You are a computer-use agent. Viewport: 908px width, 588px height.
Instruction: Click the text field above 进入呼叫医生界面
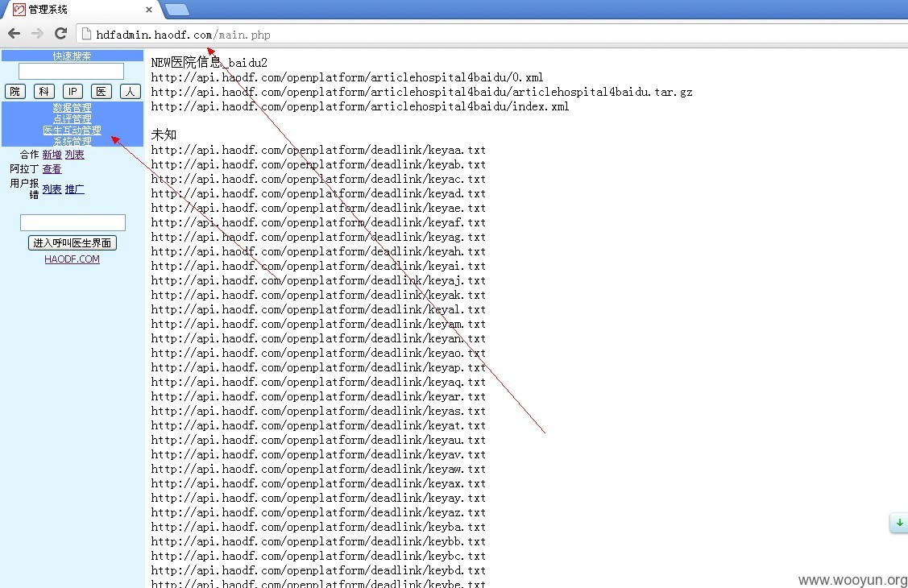[x=73, y=223]
